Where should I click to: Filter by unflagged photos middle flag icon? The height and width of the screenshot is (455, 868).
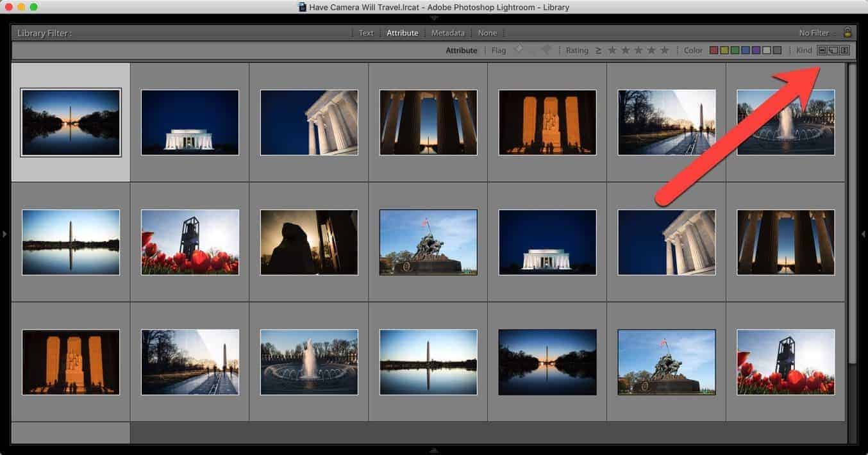[x=533, y=49]
